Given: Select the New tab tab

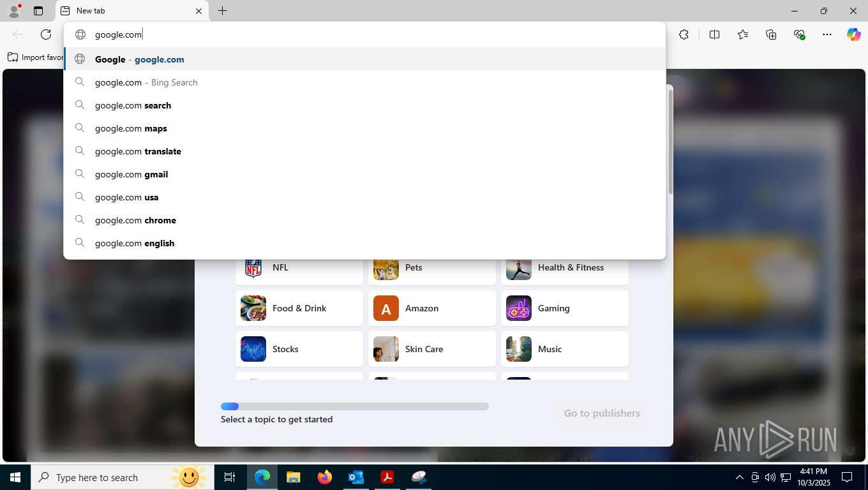Looking at the screenshot, I should tap(132, 11).
